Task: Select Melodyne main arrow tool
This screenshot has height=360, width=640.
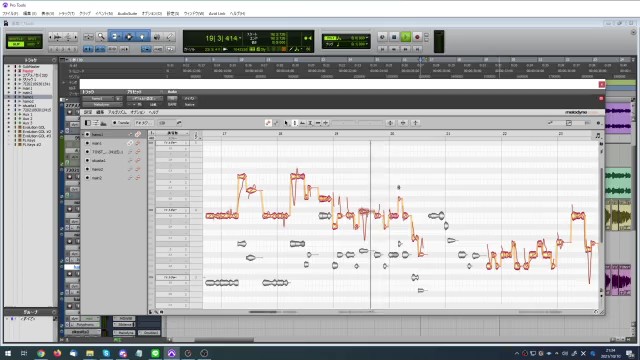Action: tap(286, 123)
